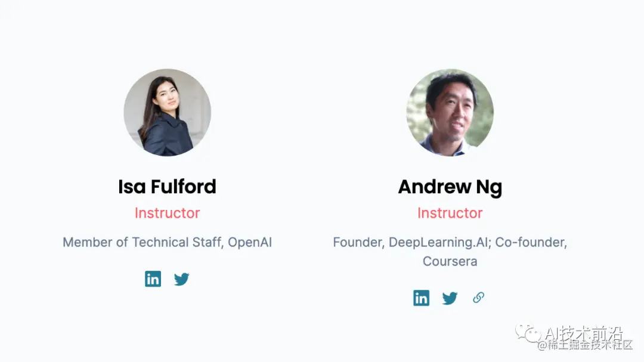This screenshot has width=644, height=362.
Task: Click Isa Fulford's circular profile photo
Action: pos(167,112)
